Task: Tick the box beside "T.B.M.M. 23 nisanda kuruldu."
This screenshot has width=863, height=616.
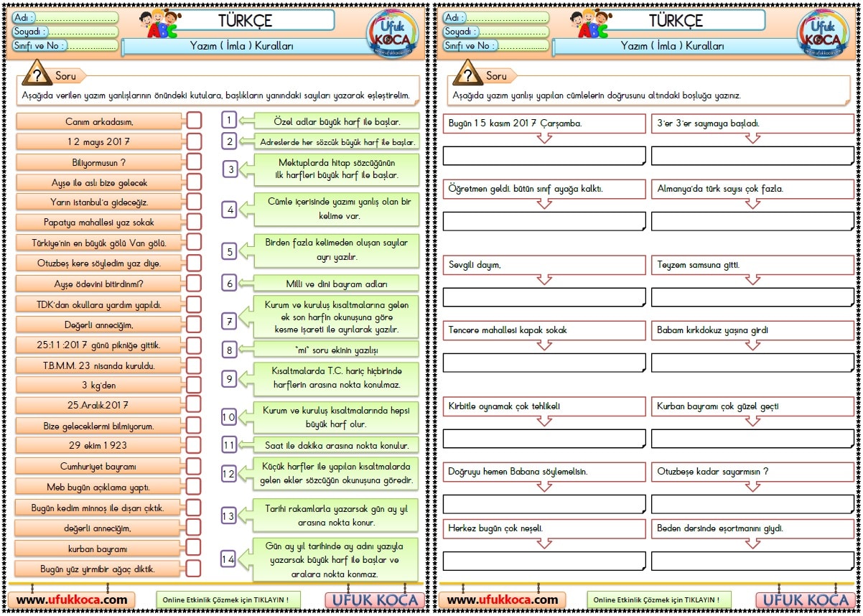Action: [x=194, y=364]
